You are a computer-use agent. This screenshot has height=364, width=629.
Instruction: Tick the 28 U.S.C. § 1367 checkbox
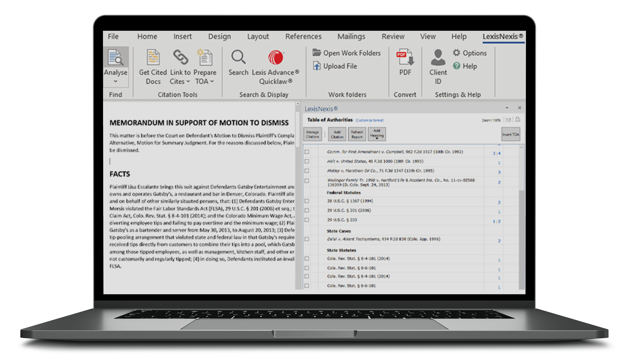pyautogui.click(x=307, y=201)
